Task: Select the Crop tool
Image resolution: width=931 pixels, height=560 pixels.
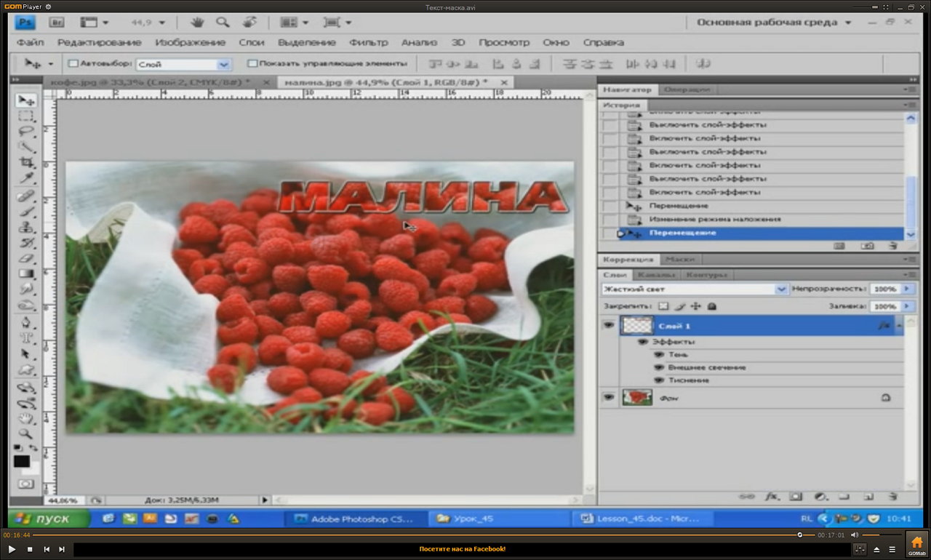Action: pos(26,163)
